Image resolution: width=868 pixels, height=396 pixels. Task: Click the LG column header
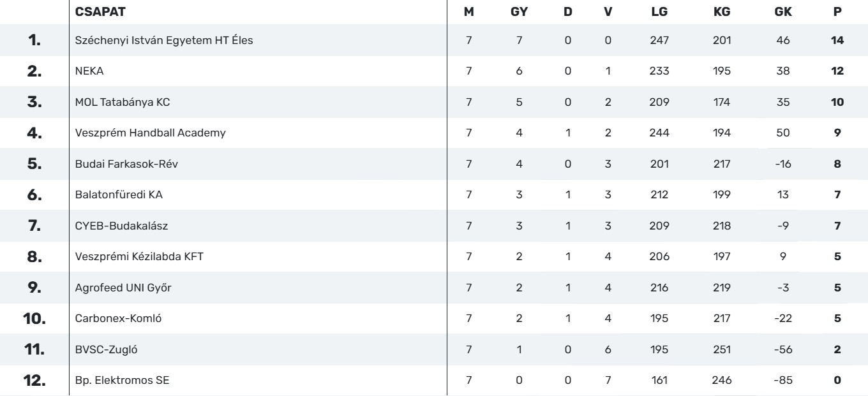click(659, 11)
